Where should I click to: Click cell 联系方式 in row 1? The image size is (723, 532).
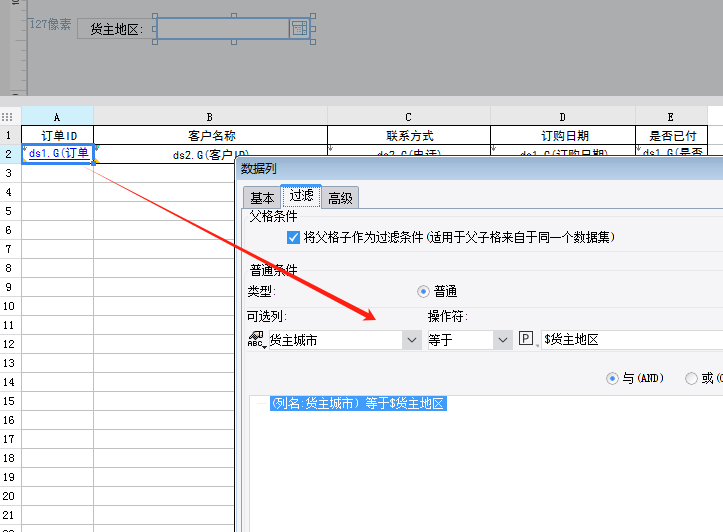click(x=409, y=135)
